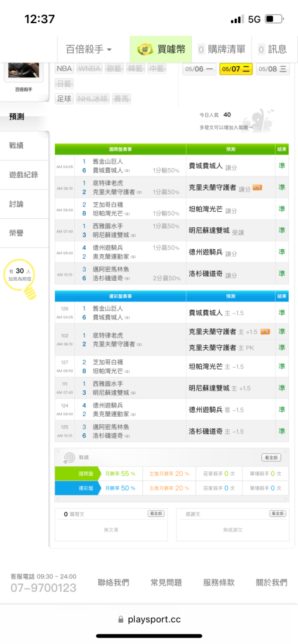The image size is (298, 644).
Task: Open the 常見問題 footer link
Action: (x=166, y=582)
